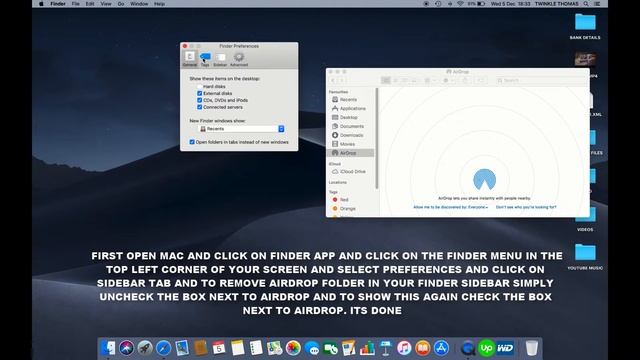This screenshot has height=360, width=640.
Task: Open Maps from the Dock
Action: pyautogui.click(x=275, y=348)
